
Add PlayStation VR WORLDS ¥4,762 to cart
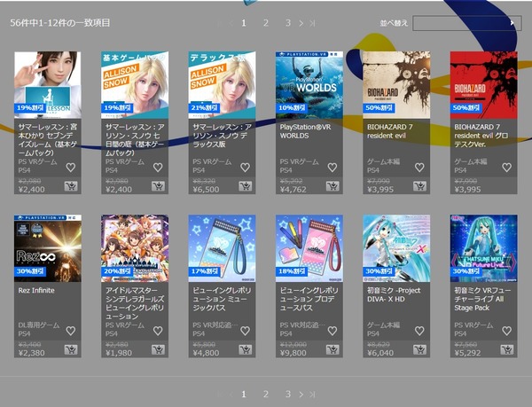point(332,186)
